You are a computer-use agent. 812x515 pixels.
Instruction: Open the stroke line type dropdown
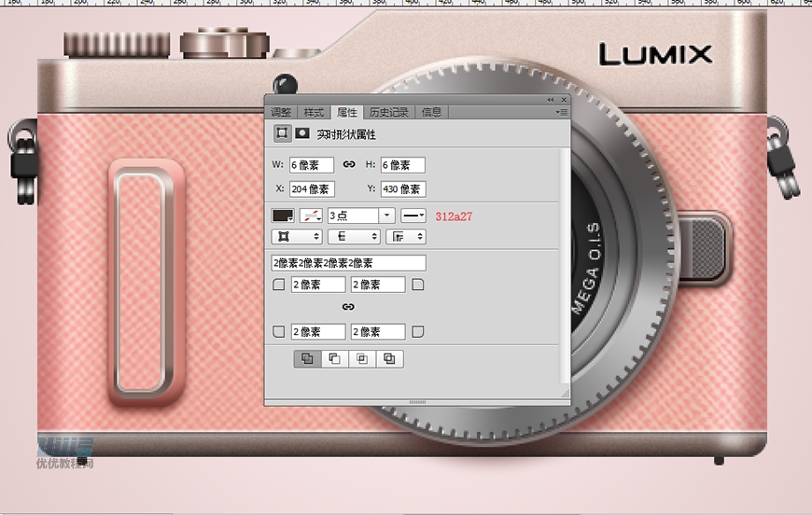coord(413,216)
